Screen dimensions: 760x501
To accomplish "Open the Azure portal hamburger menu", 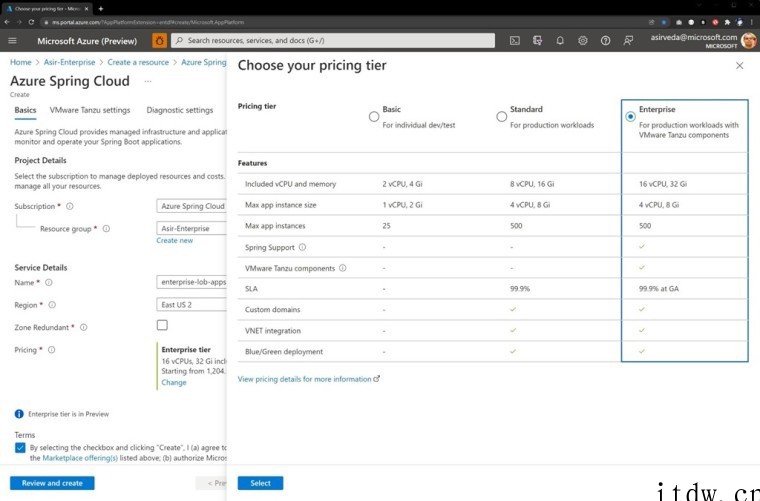I will click(12, 41).
